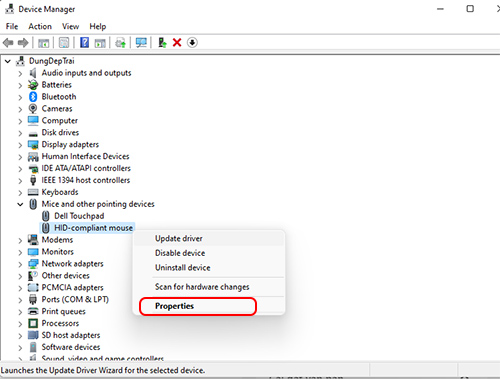
Task: Select the SD host adapters row
Action: click(71, 335)
